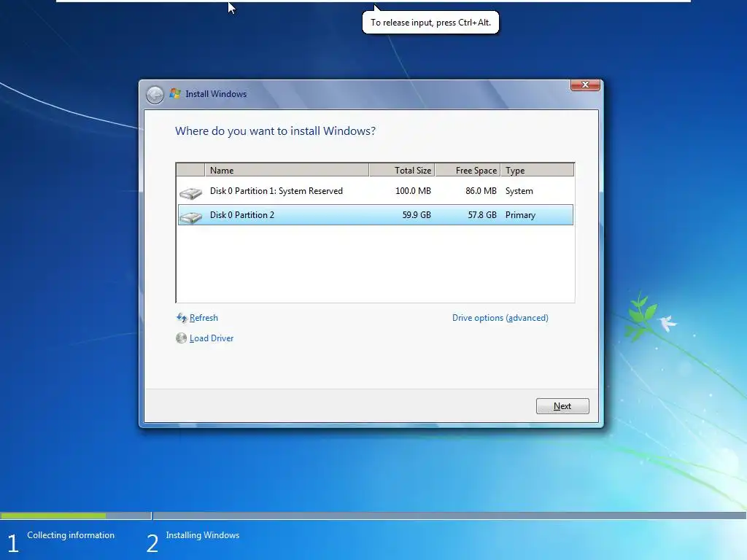Sort by the Free Space column header

(468, 170)
